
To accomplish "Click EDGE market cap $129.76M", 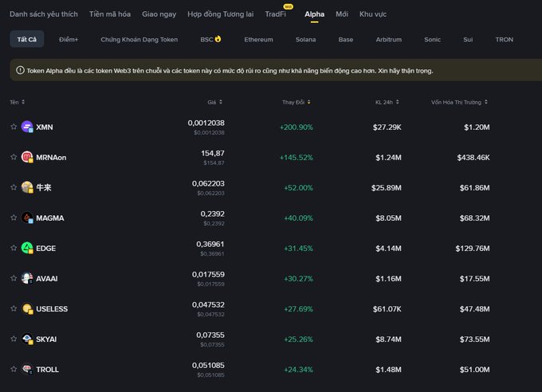I will (473, 249).
